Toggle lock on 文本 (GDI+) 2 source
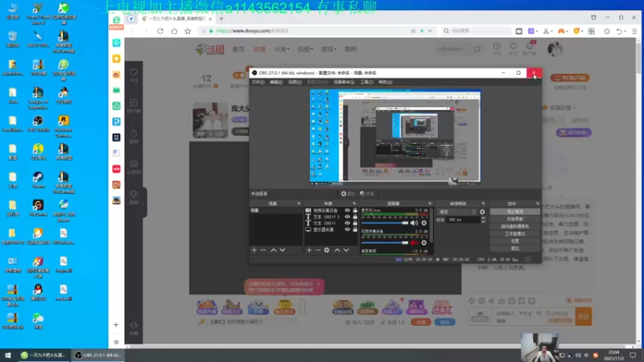 click(355, 216)
